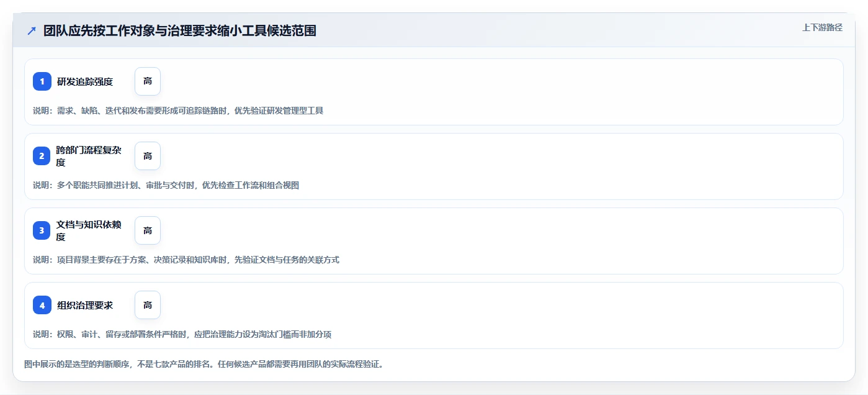The width and height of the screenshot is (868, 395).
Task: Click the arrow icon beside the header title
Action: click(32, 31)
